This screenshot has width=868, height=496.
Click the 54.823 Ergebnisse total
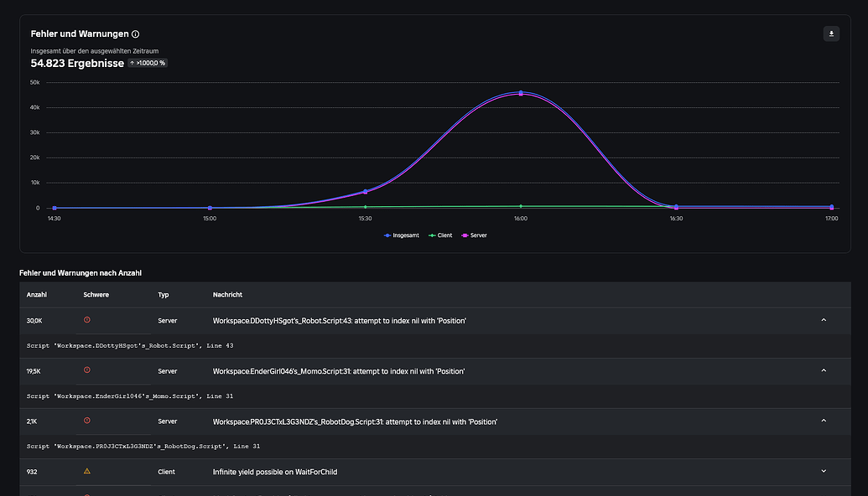(x=77, y=63)
